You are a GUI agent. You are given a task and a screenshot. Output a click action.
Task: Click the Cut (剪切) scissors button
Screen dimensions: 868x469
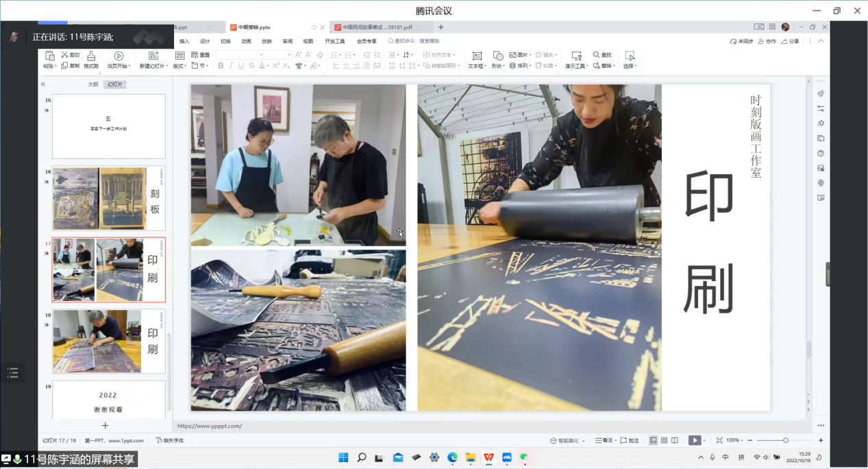pos(70,55)
